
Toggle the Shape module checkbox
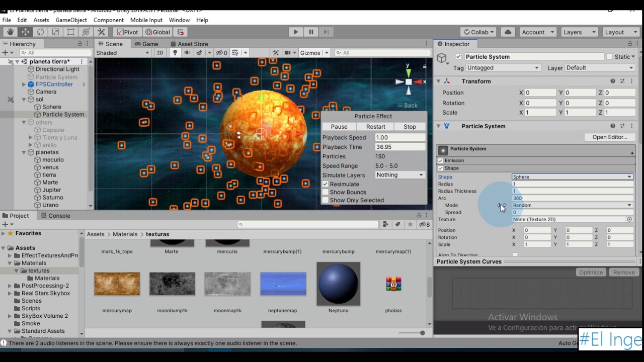click(441, 168)
